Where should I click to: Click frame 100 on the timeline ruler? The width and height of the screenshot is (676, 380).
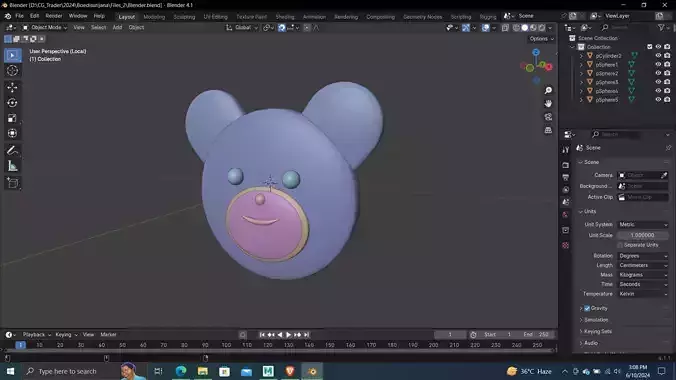pos(226,345)
